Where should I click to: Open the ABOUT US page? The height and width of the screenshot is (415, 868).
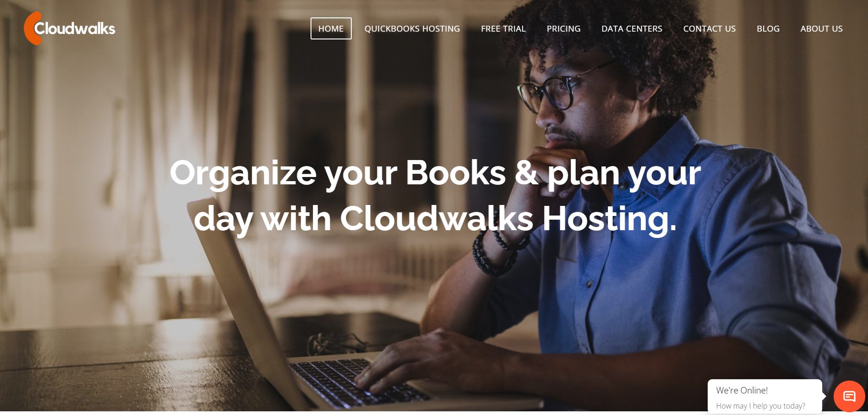tap(821, 28)
